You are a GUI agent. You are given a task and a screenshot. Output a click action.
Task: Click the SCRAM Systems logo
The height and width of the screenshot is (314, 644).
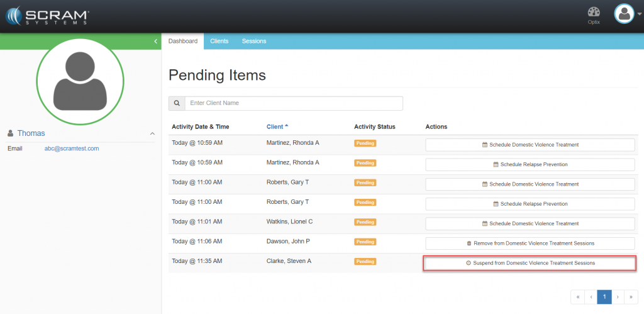(x=48, y=15)
